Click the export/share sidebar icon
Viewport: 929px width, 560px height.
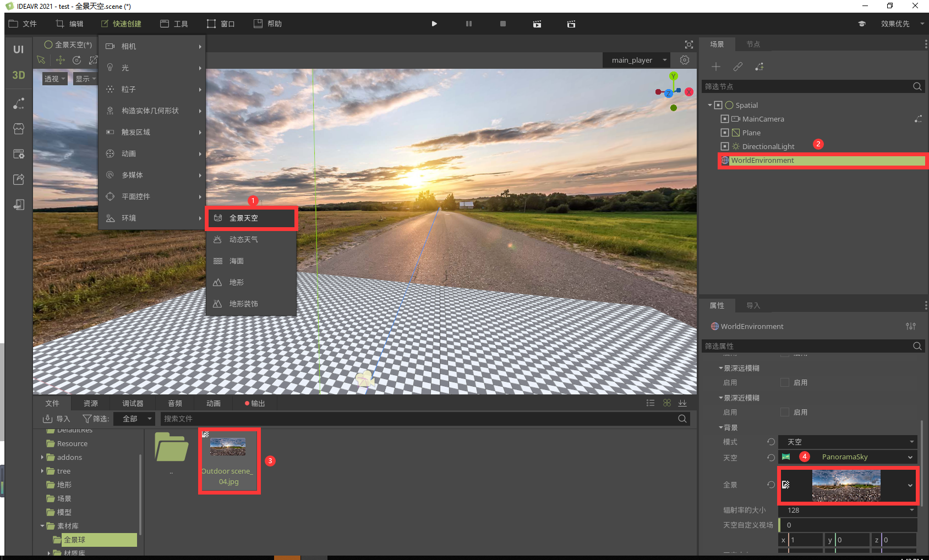point(19,179)
